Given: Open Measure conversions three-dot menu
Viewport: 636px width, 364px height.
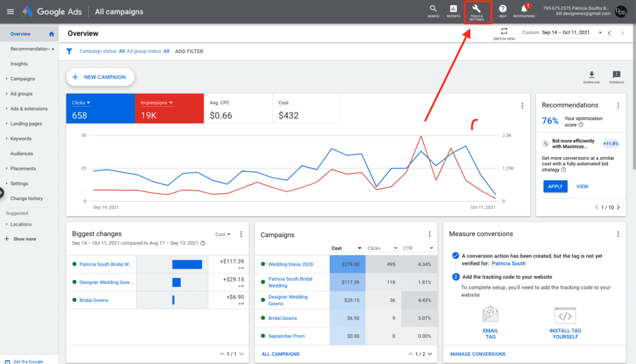Looking at the screenshot, I should pyautogui.click(x=618, y=234).
